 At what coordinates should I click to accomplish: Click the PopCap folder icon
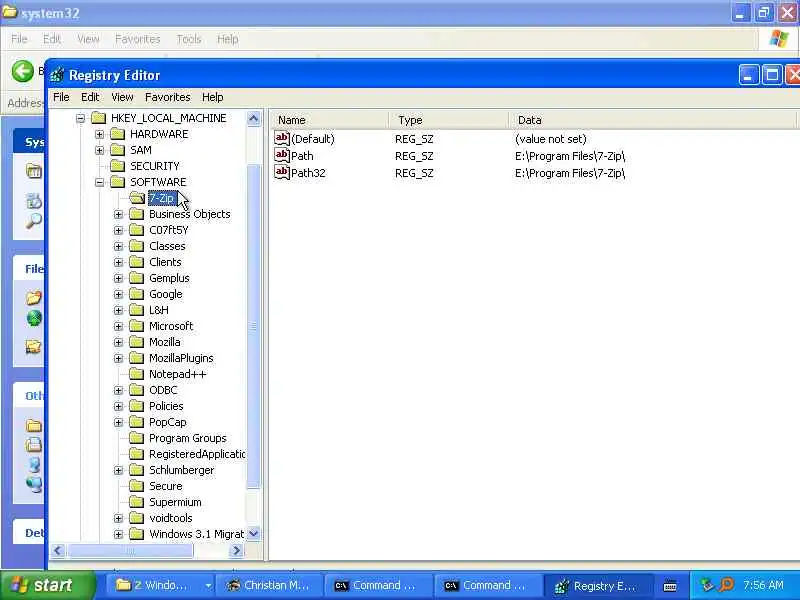pos(136,422)
